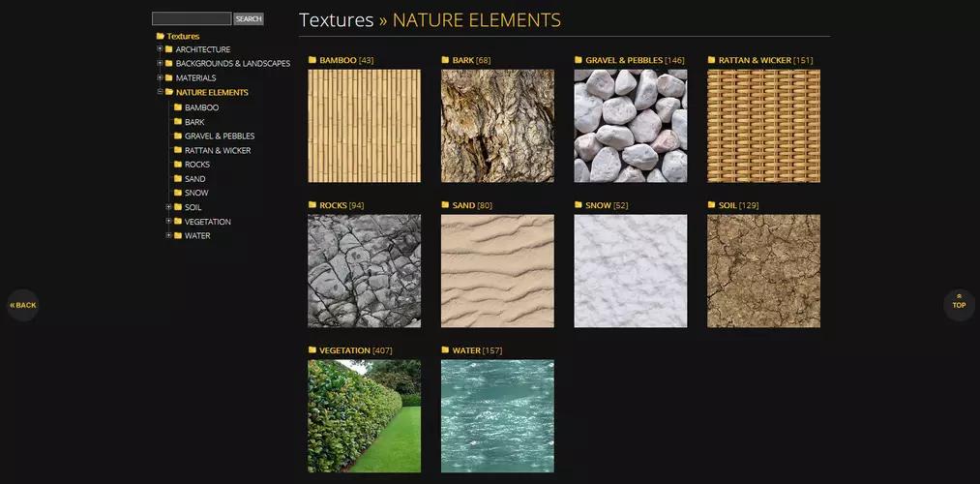Click folder icon in VEGETATION [407] gallery title

[x=312, y=350]
